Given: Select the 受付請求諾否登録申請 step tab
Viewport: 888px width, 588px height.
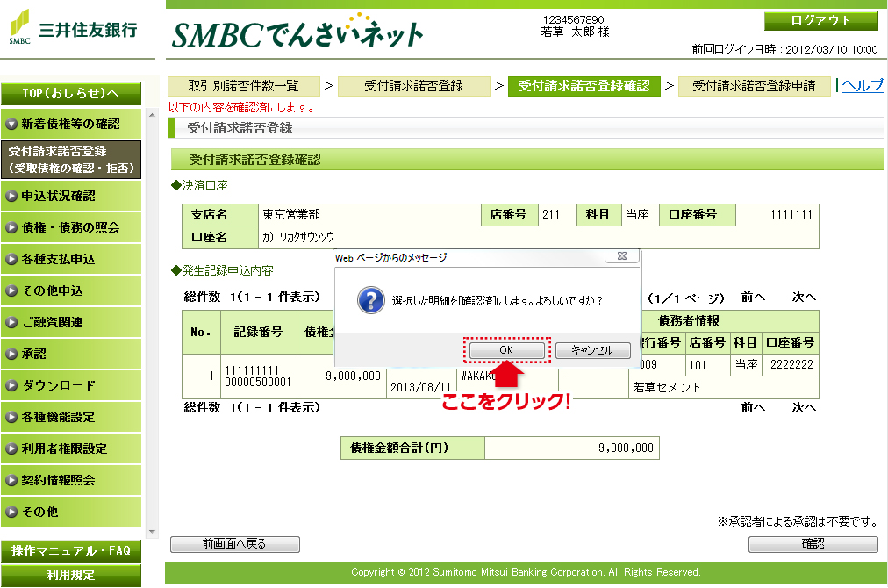Looking at the screenshot, I should click(x=755, y=86).
